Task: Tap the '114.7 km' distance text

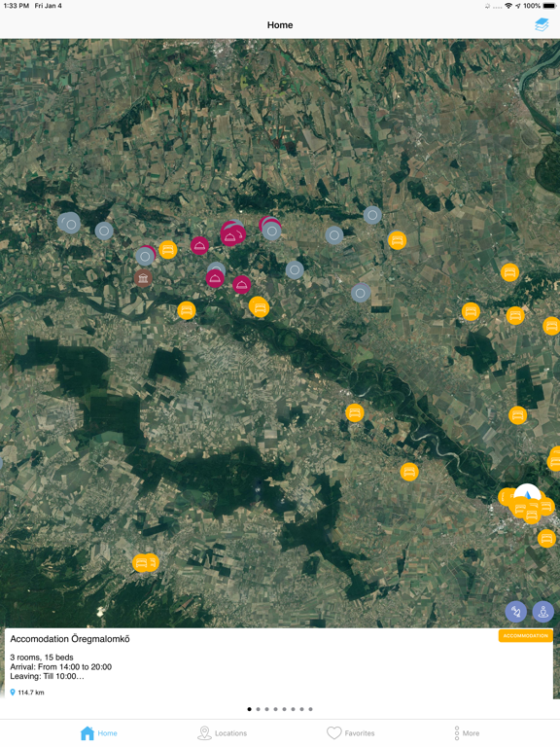Action: (31, 693)
